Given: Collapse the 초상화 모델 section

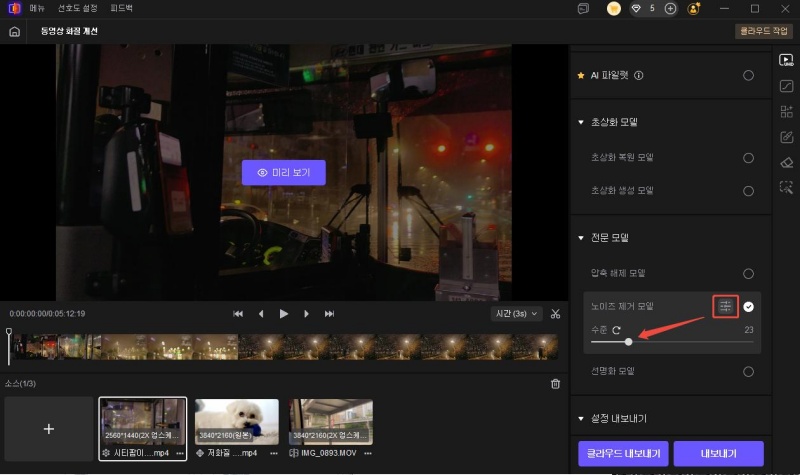Looking at the screenshot, I should [581, 122].
